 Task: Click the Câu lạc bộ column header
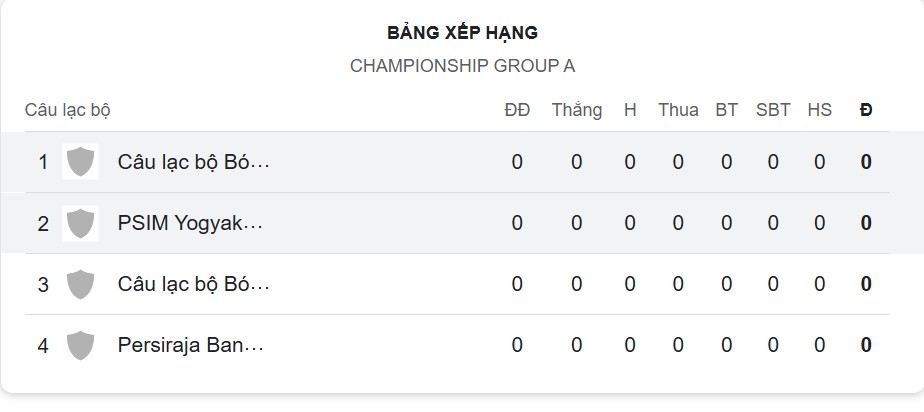(67, 110)
